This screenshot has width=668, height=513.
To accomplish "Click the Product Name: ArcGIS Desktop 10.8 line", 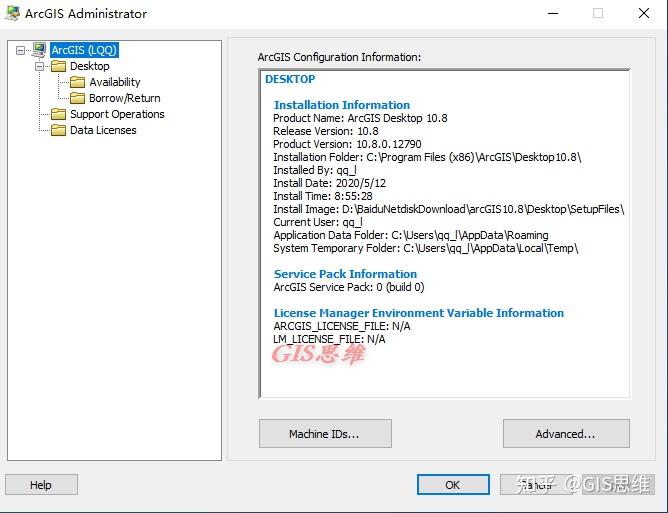I will 360,118.
